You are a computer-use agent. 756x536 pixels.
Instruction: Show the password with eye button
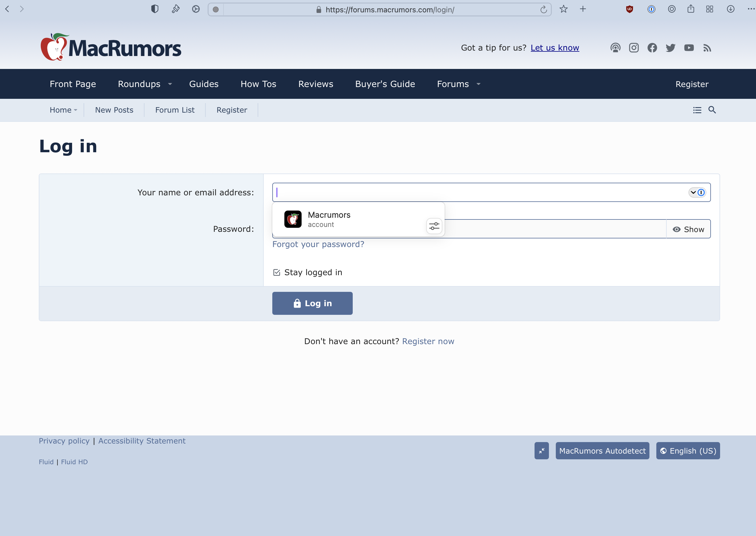(688, 229)
